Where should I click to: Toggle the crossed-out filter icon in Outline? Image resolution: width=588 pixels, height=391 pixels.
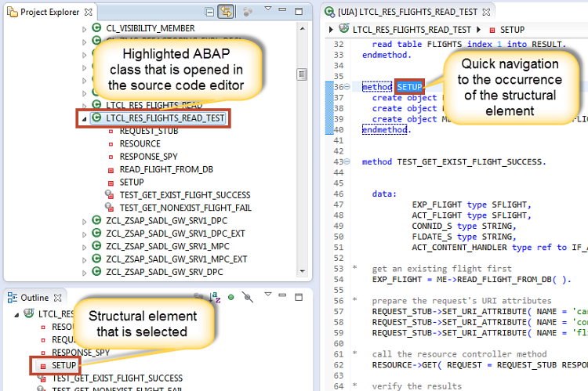click(x=248, y=297)
